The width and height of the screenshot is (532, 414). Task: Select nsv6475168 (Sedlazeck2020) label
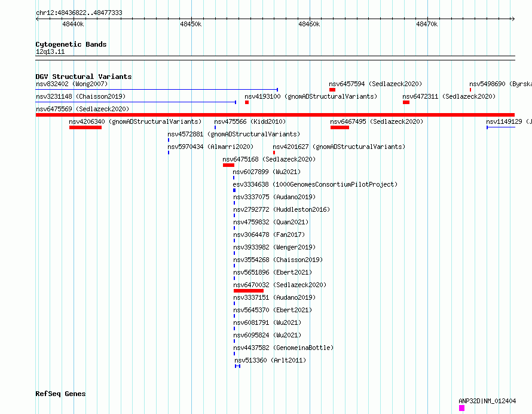click(x=269, y=159)
